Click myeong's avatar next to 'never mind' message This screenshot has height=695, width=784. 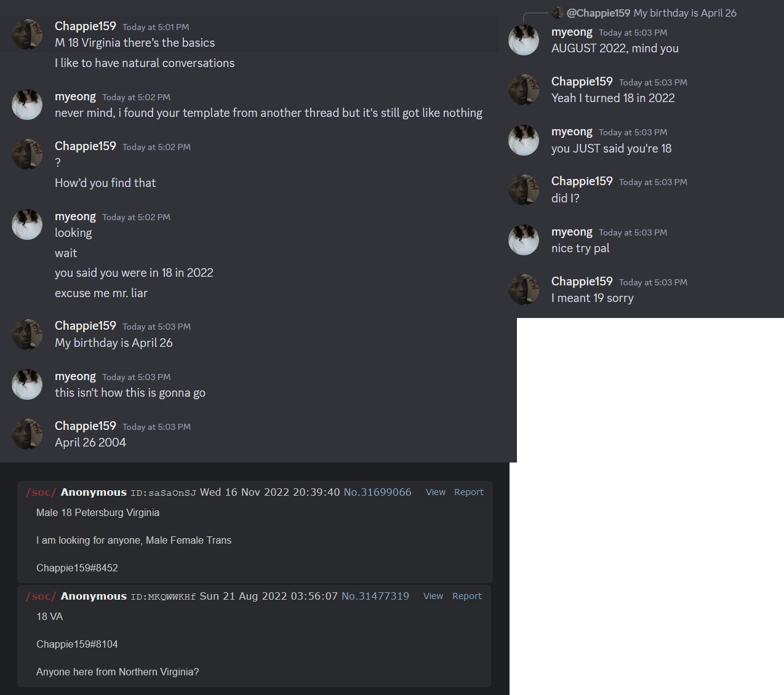click(x=27, y=105)
